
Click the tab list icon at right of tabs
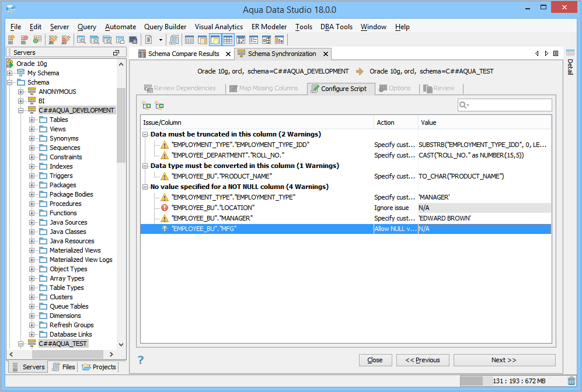(x=556, y=54)
